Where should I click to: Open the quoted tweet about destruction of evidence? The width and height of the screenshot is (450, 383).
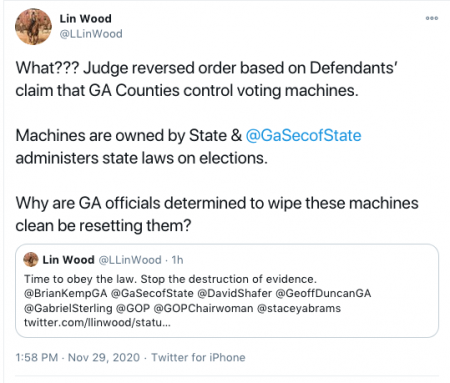[x=227, y=291]
